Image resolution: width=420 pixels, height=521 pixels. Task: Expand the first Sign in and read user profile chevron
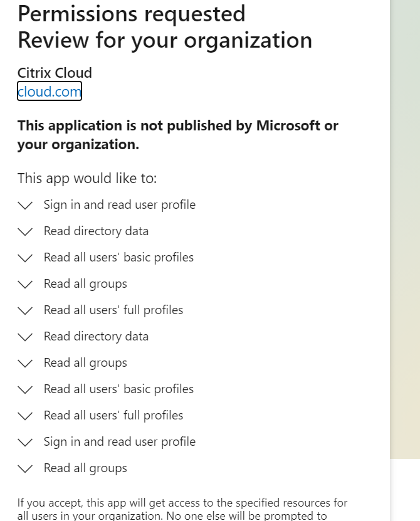coord(25,205)
